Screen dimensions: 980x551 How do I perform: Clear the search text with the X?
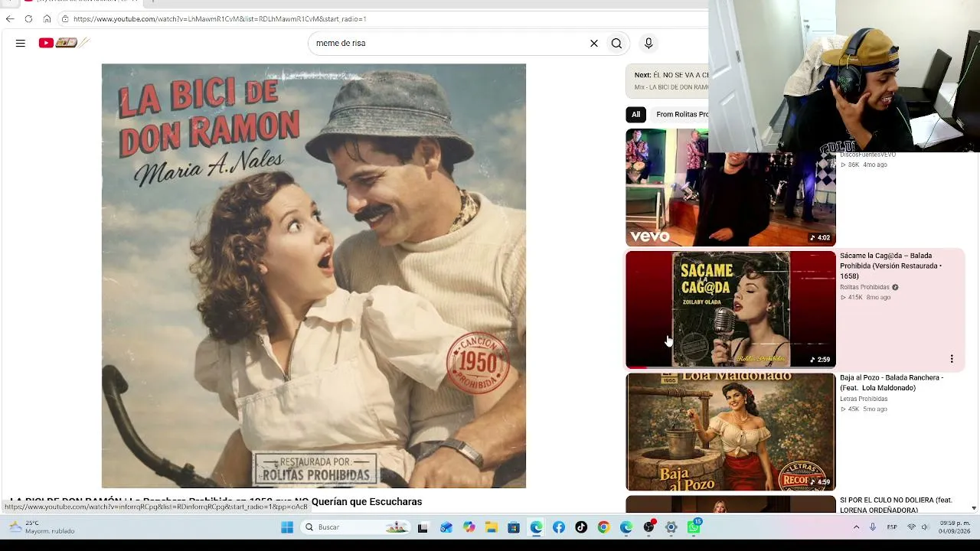pyautogui.click(x=594, y=44)
